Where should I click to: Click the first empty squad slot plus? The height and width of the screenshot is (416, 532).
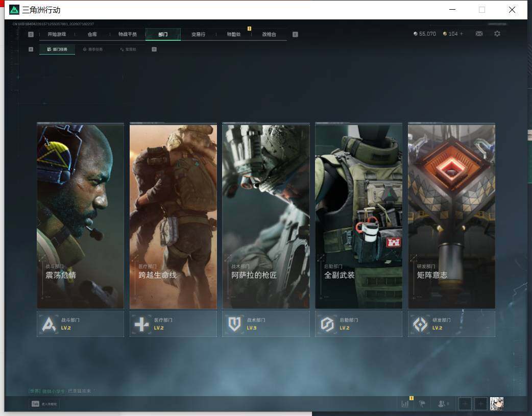[x=465, y=404]
